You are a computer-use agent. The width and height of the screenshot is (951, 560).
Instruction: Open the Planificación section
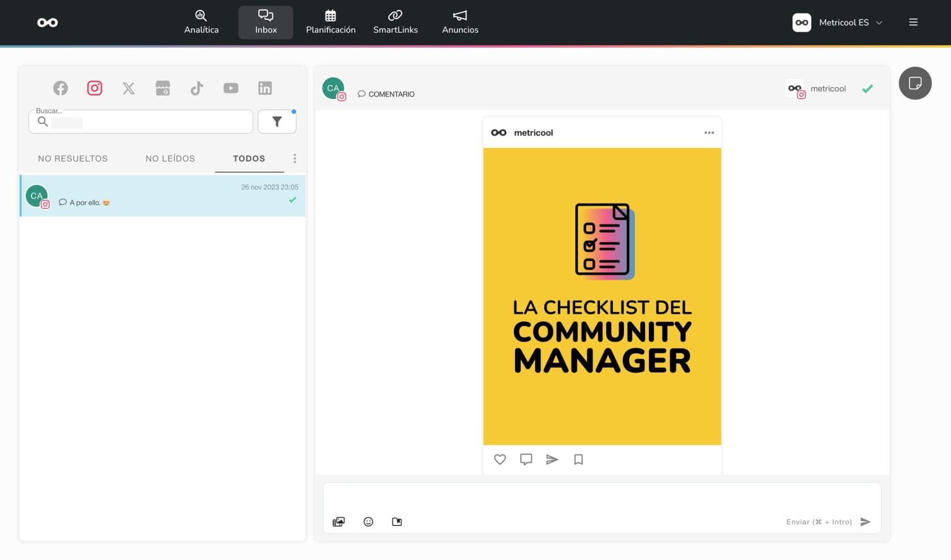click(331, 22)
